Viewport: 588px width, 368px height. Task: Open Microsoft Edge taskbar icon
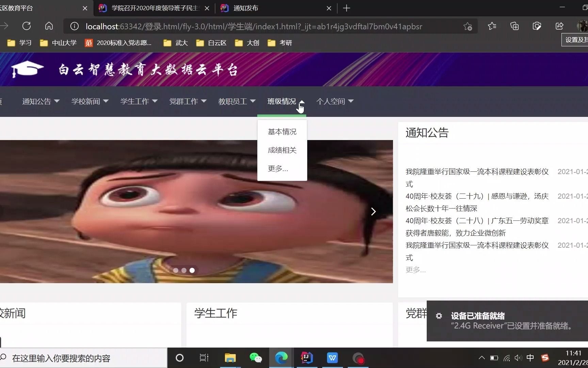tap(281, 358)
